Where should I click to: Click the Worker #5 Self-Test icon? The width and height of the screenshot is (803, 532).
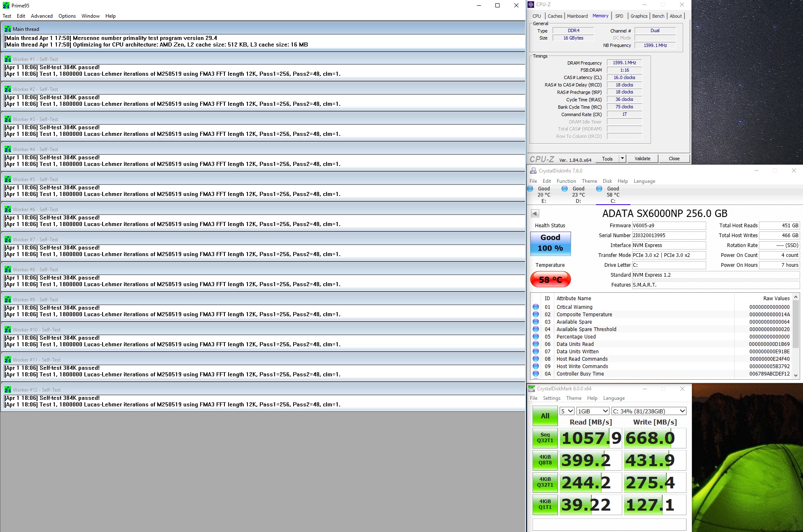pos(8,179)
